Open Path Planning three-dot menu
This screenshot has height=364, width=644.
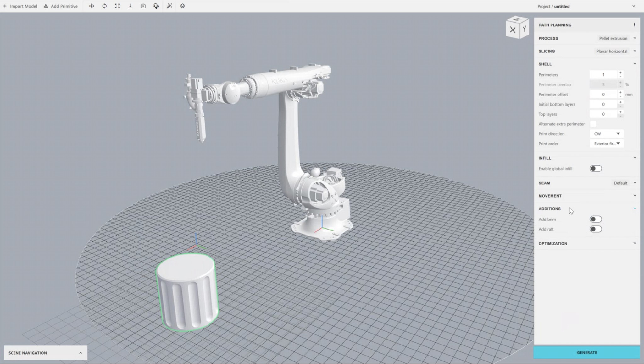634,24
